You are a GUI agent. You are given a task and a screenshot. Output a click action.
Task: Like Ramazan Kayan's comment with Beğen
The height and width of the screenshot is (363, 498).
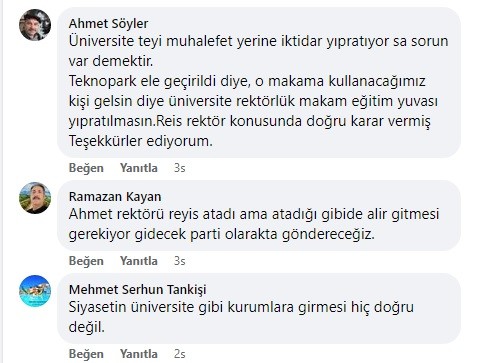[86, 261]
